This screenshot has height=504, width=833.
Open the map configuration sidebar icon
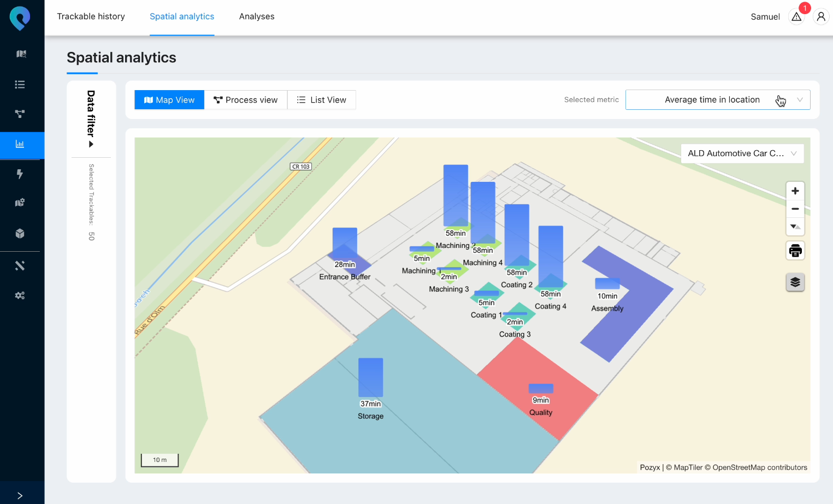tap(20, 203)
